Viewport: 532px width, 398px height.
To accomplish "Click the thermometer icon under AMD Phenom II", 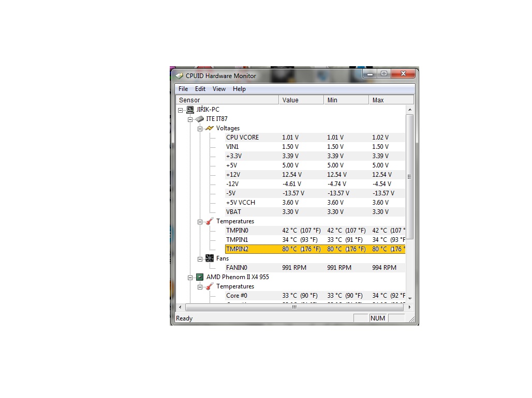I will coord(210,286).
